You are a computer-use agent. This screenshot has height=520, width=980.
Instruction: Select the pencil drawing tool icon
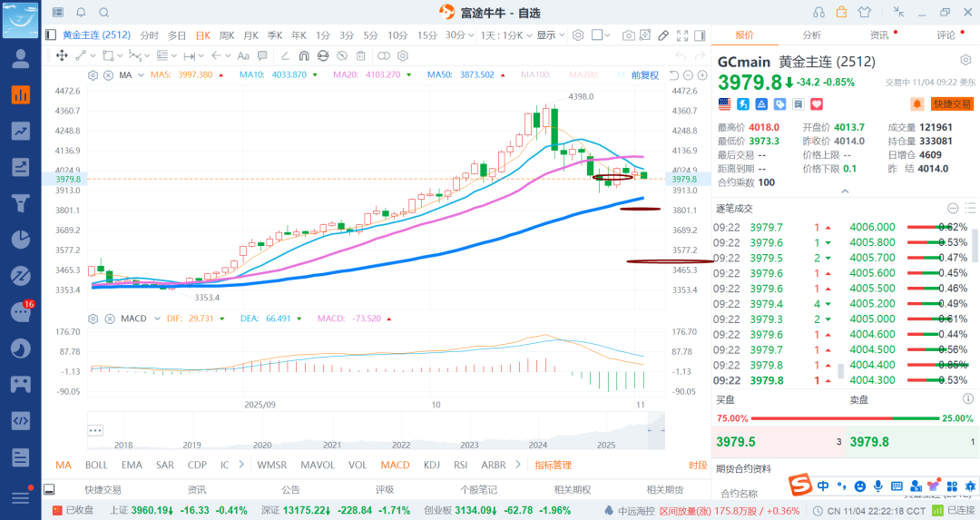[x=663, y=35]
